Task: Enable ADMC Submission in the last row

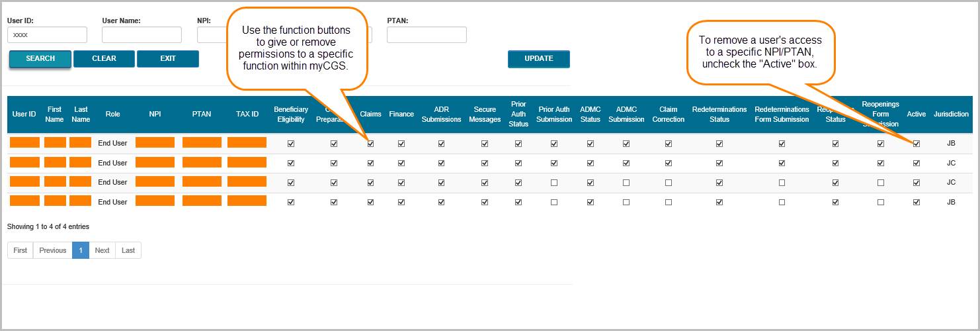Action: [x=626, y=203]
